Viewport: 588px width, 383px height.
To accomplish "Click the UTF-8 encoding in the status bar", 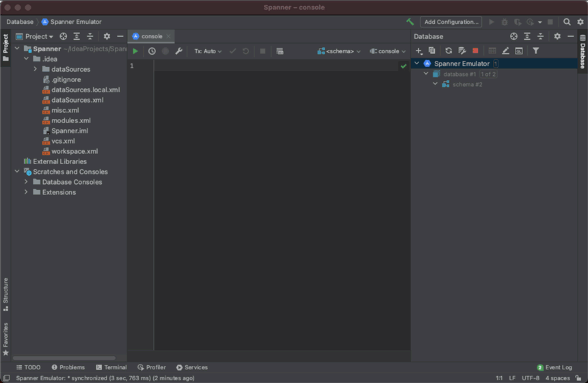I will (531, 378).
